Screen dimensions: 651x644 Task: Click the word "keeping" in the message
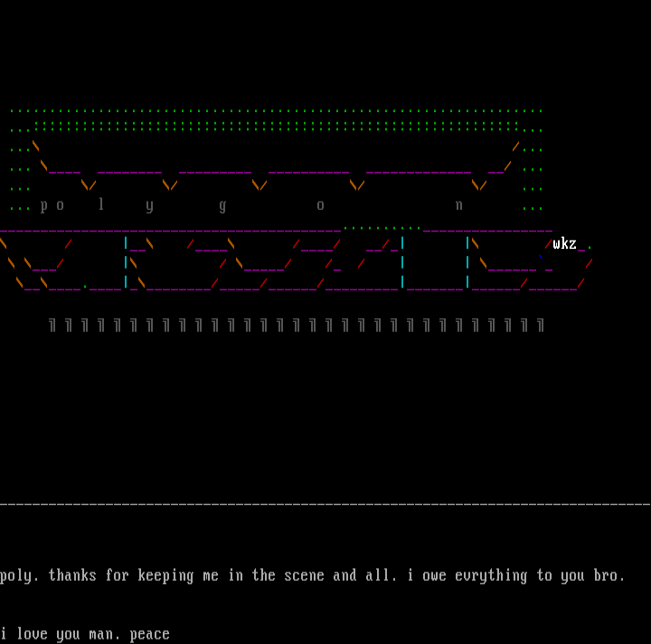[x=165, y=576]
